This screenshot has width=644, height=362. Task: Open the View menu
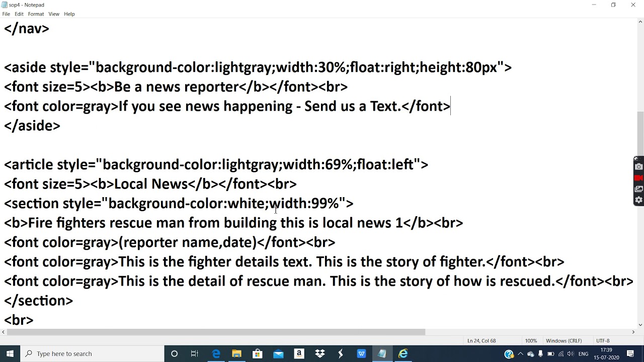point(54,14)
